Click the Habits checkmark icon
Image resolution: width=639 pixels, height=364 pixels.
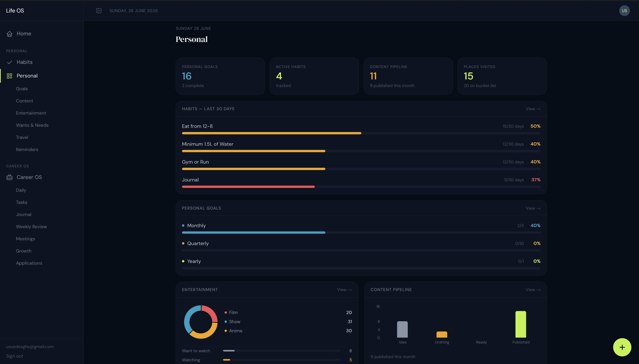point(10,62)
